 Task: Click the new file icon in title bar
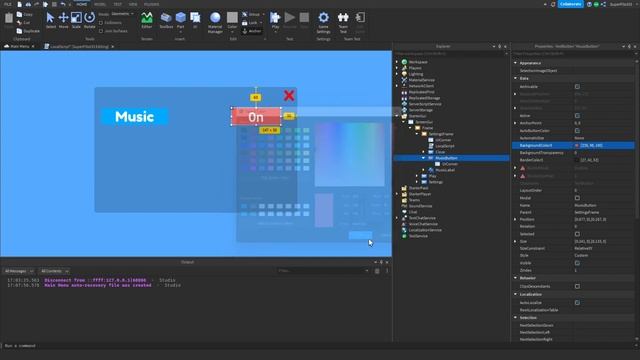19,4
